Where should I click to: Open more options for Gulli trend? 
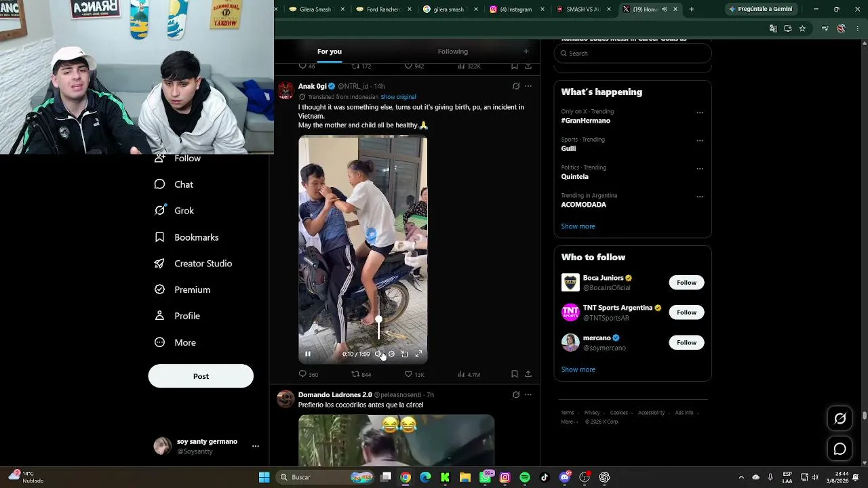(x=700, y=141)
